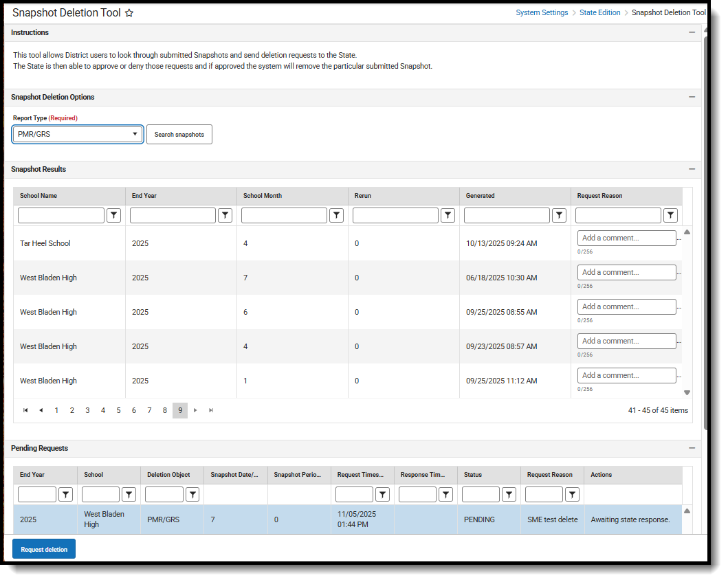
Task: Collapse the Snapshot Results section
Action: point(692,169)
